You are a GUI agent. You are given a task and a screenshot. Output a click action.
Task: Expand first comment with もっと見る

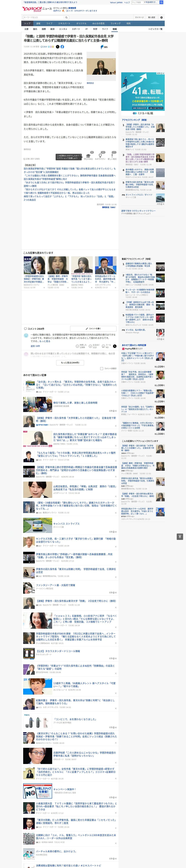tap(45, 341)
